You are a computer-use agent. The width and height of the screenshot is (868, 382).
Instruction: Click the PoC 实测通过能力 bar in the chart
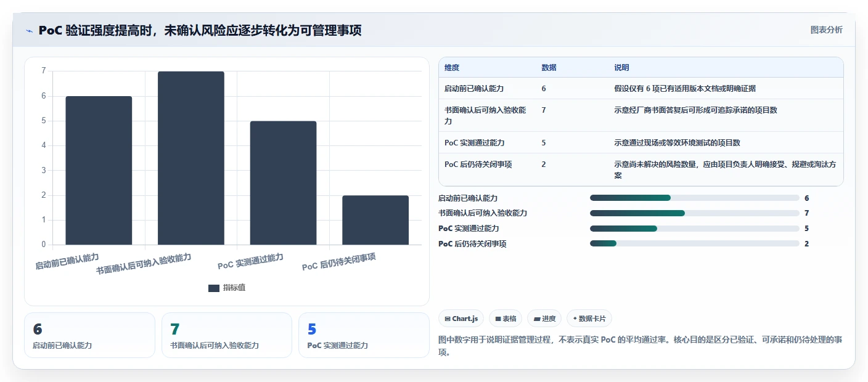coord(283,183)
